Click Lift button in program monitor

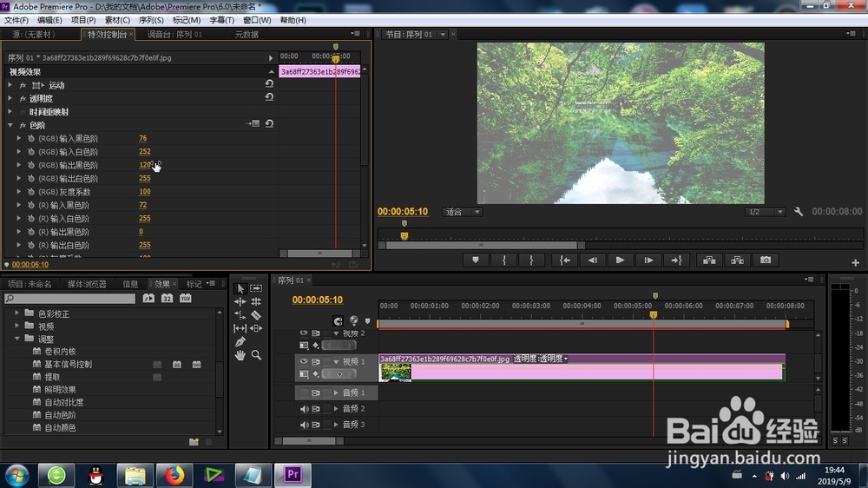tap(709, 260)
